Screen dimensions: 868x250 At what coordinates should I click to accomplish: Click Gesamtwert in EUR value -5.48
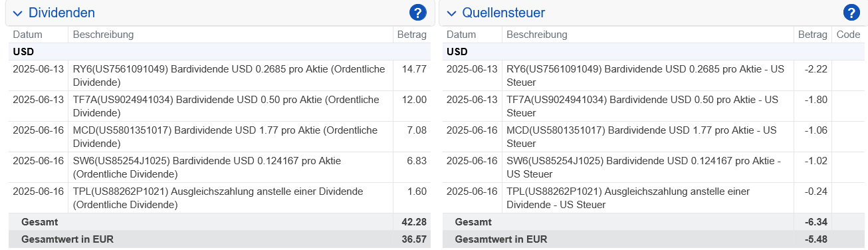coord(815,239)
